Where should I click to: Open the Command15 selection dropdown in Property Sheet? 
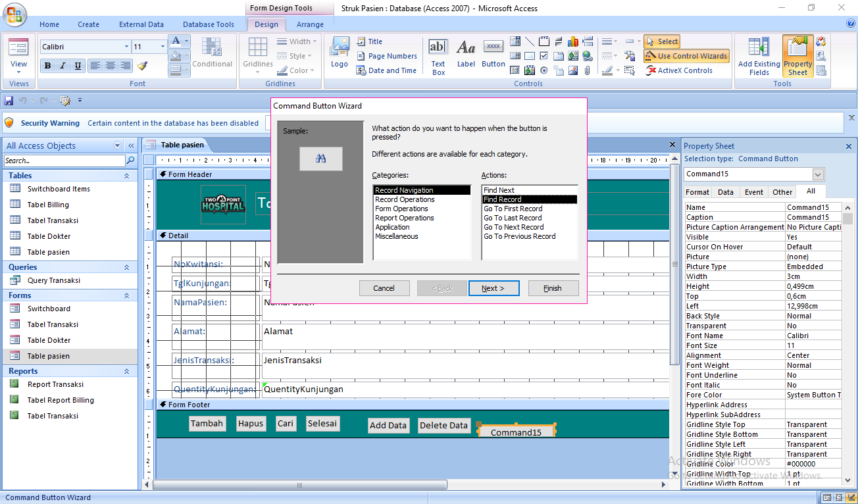pyautogui.click(x=817, y=174)
